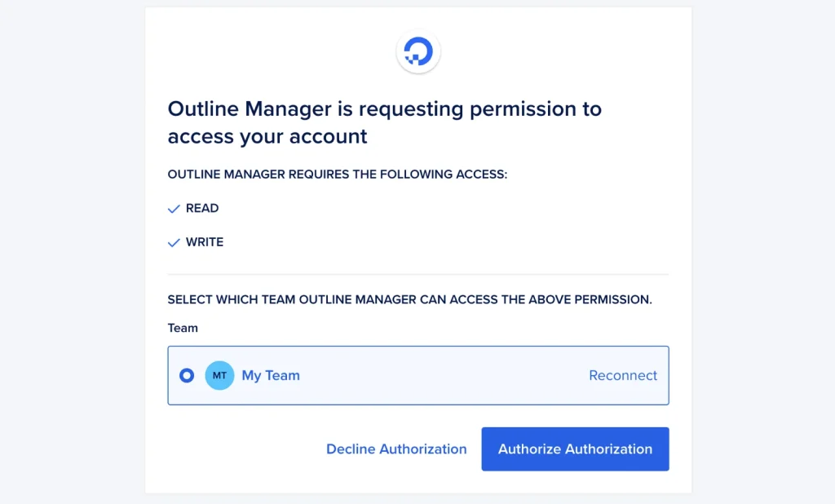835x504 pixels.
Task: Click the 'Select which team' instruction text
Action: [x=409, y=299]
